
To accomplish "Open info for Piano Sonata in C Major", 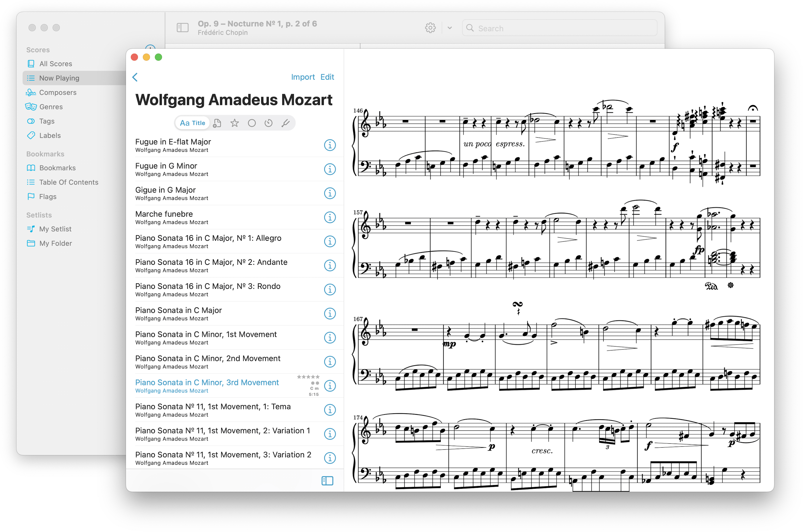I will pos(330,314).
